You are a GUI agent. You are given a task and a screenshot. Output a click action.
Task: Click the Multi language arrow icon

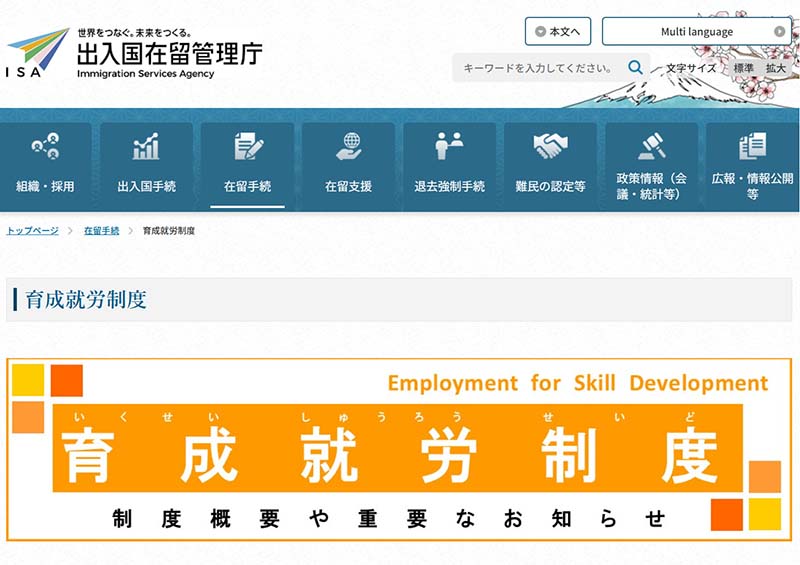point(779,31)
